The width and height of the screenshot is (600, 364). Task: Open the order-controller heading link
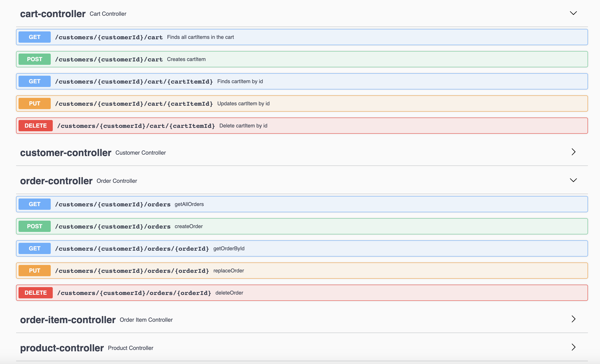(56, 181)
